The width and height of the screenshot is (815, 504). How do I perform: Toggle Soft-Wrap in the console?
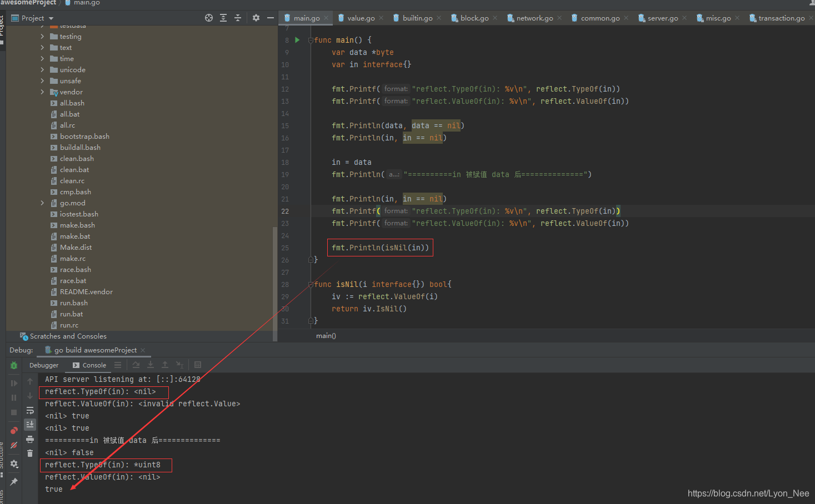click(30, 410)
